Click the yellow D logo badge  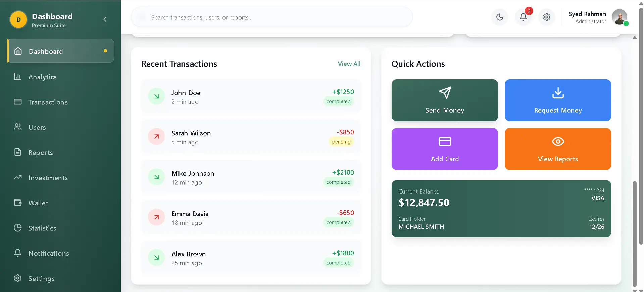(x=18, y=20)
